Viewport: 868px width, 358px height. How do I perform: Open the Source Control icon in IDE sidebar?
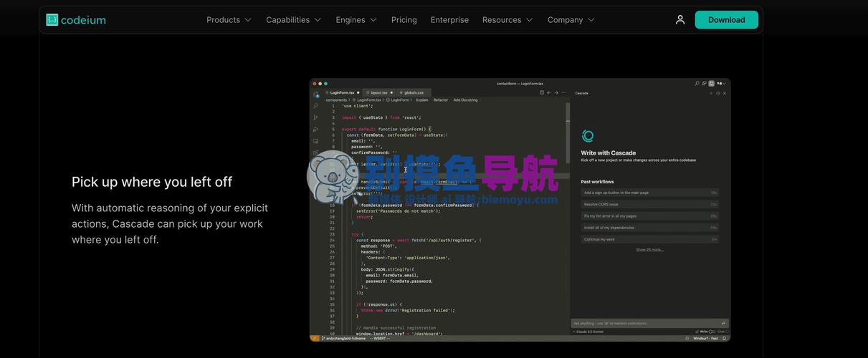coord(315,117)
